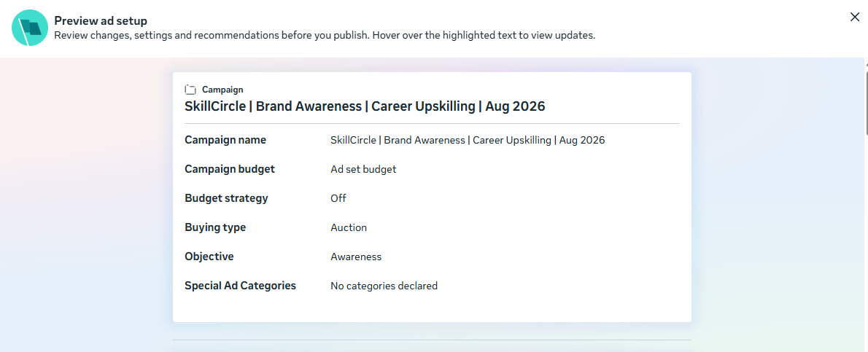Close the Preview ad setup dialog
The height and width of the screenshot is (352, 868).
tap(855, 17)
